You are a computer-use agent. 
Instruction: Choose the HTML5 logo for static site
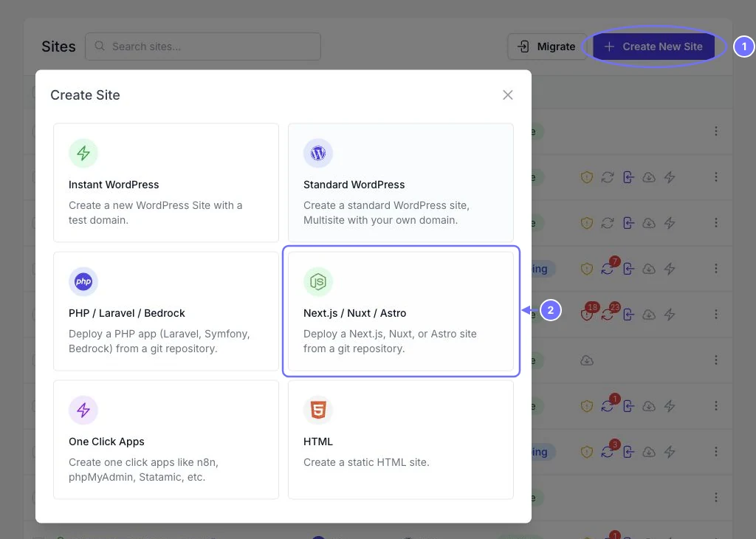point(318,411)
